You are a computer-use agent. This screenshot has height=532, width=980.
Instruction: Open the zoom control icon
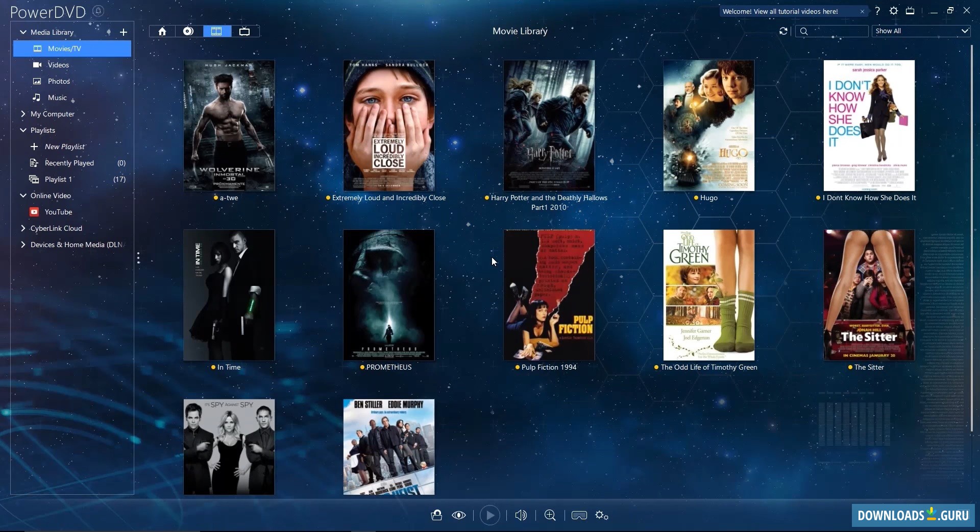click(550, 515)
